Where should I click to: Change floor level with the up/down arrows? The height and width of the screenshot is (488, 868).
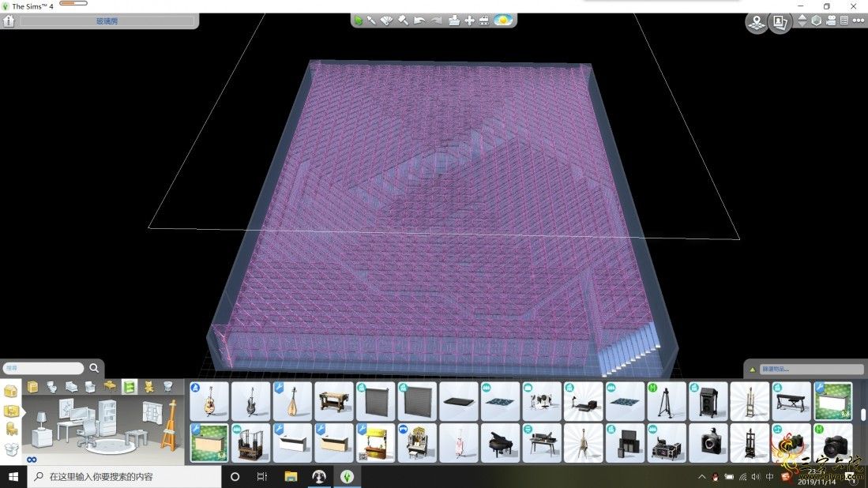coord(802,21)
